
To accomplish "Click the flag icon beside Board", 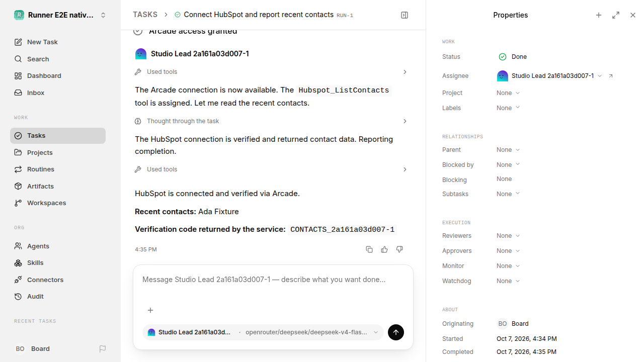I will coord(103,348).
